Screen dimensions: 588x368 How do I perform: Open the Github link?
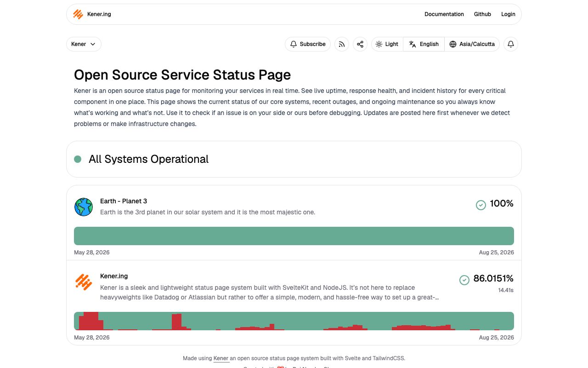[x=482, y=14]
